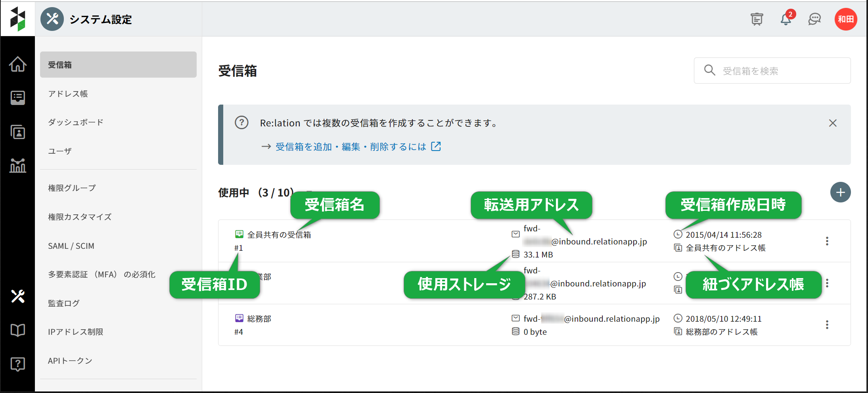Dismiss the Re:lation info banner
Viewport: 868px width, 393px height.
(832, 123)
